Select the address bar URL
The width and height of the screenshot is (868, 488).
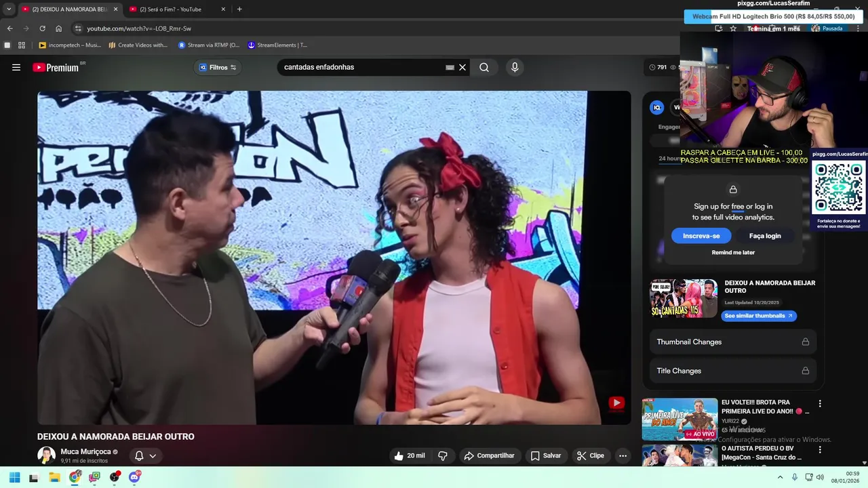click(x=139, y=28)
